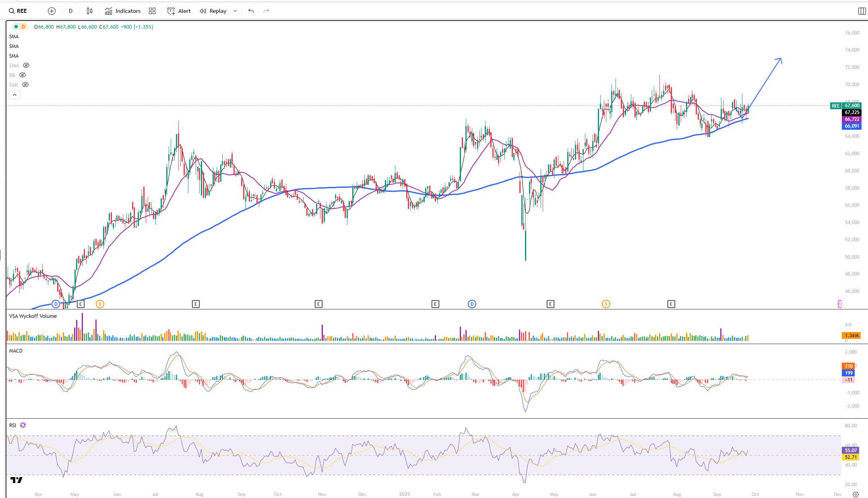Open the candlestick chart style menu

(89, 11)
